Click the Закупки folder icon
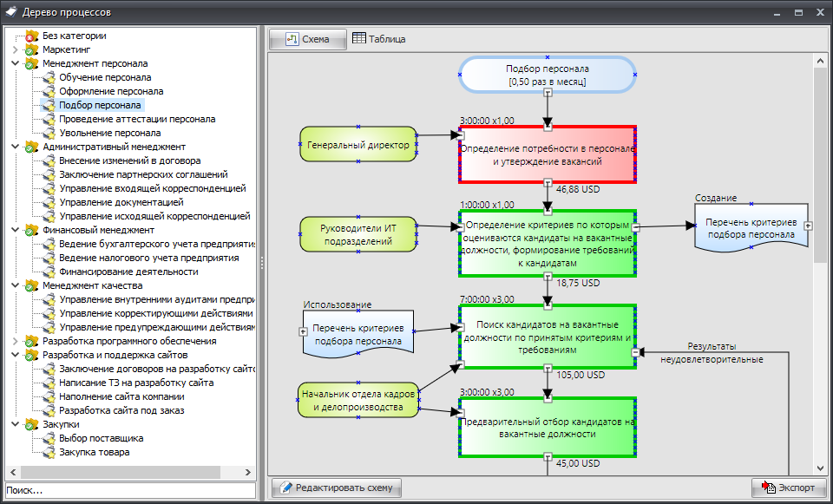 pyautogui.click(x=32, y=424)
